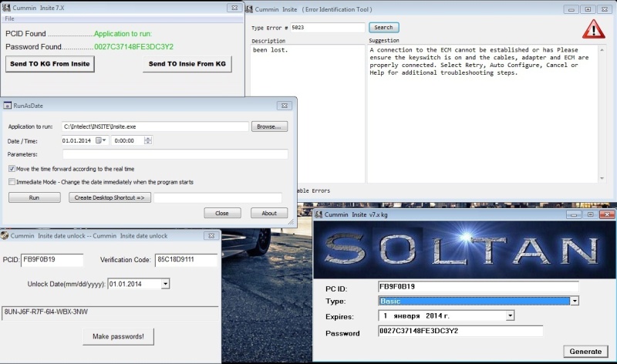Click the 'PCID Found' label text
The height and width of the screenshot is (364, 617).
tap(25, 34)
